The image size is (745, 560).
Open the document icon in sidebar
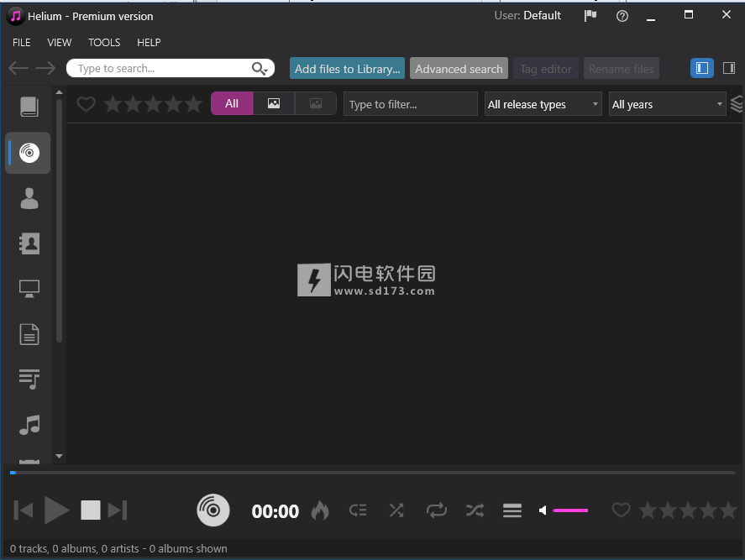click(x=29, y=334)
